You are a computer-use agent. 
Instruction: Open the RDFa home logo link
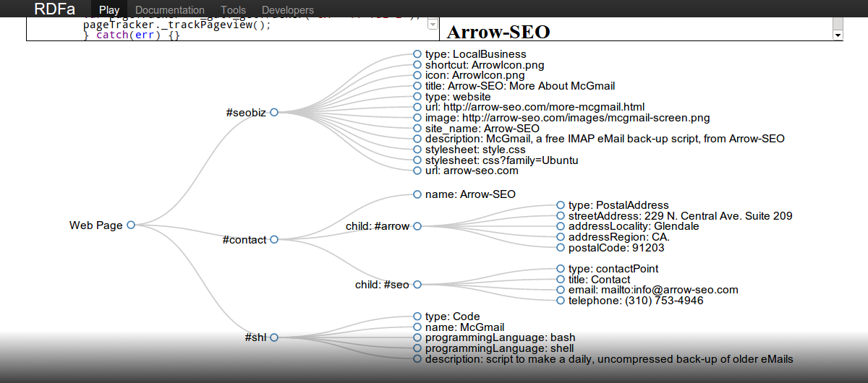click(54, 9)
